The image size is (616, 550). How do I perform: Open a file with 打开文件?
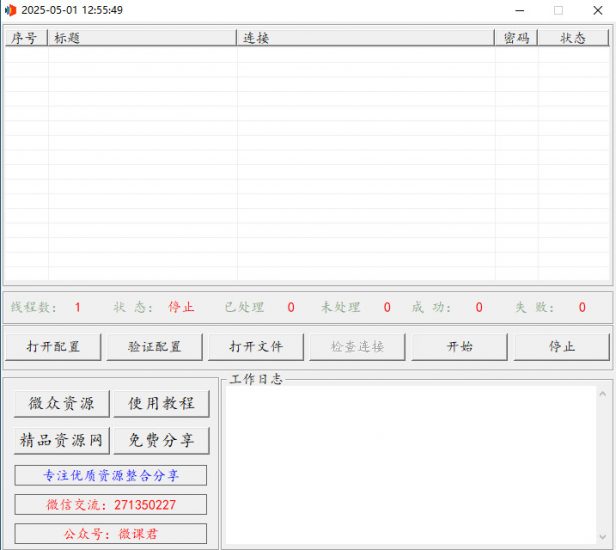[256, 347]
